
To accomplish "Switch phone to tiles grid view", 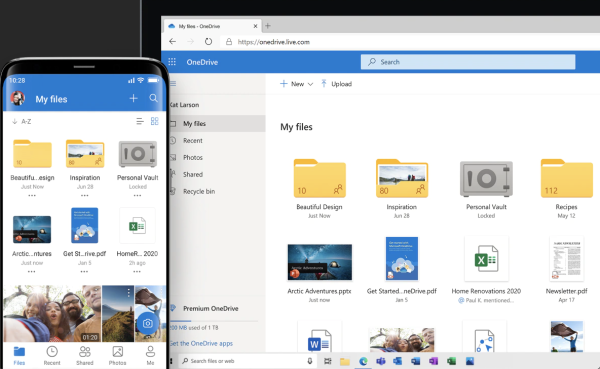I will click(x=155, y=121).
